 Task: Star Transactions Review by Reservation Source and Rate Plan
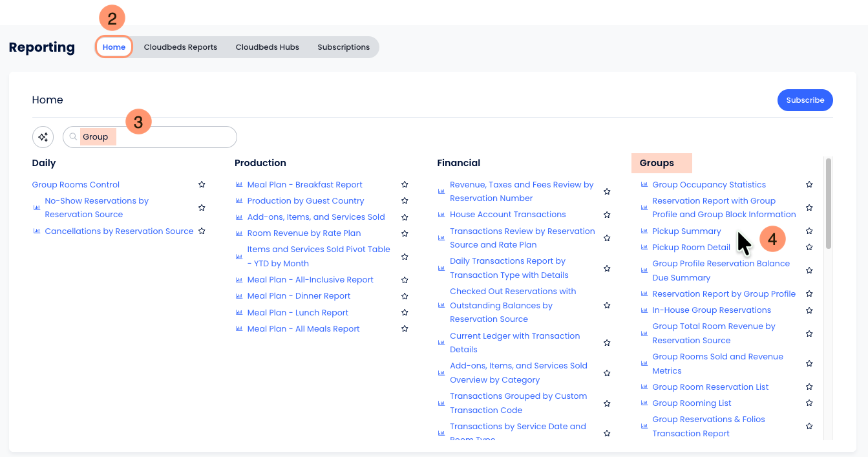607,238
